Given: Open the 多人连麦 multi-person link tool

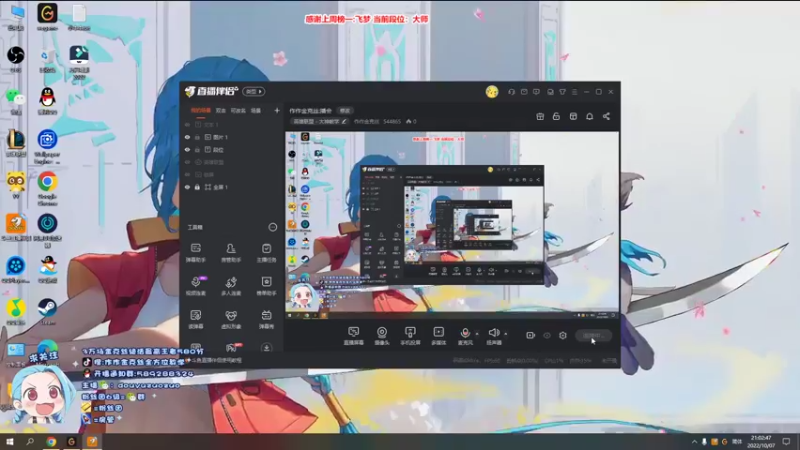Looking at the screenshot, I should (231, 286).
